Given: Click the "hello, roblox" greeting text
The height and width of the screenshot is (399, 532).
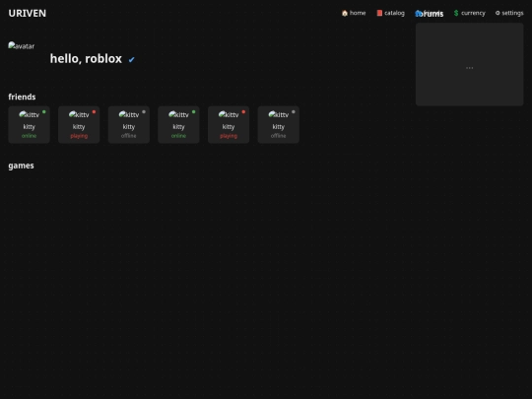Looking at the screenshot, I should (x=86, y=59).
